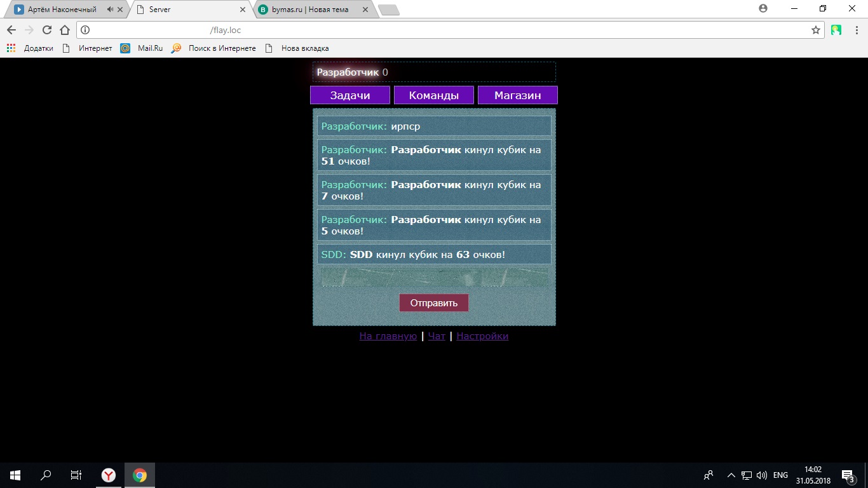This screenshot has width=868, height=488.
Task: Open the Yandex browser taskbar icon
Action: 109,475
